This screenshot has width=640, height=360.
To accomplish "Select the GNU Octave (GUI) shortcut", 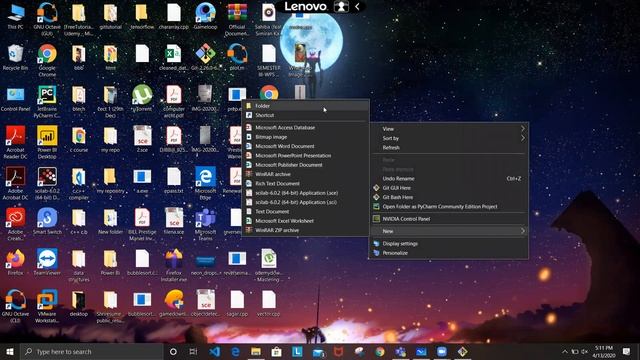I will point(47,19).
